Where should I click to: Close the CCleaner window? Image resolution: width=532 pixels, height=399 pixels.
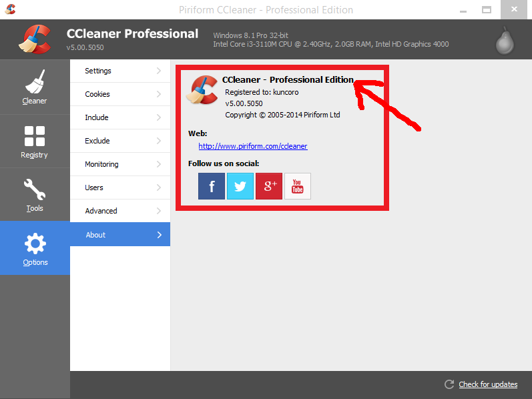tap(514, 9)
